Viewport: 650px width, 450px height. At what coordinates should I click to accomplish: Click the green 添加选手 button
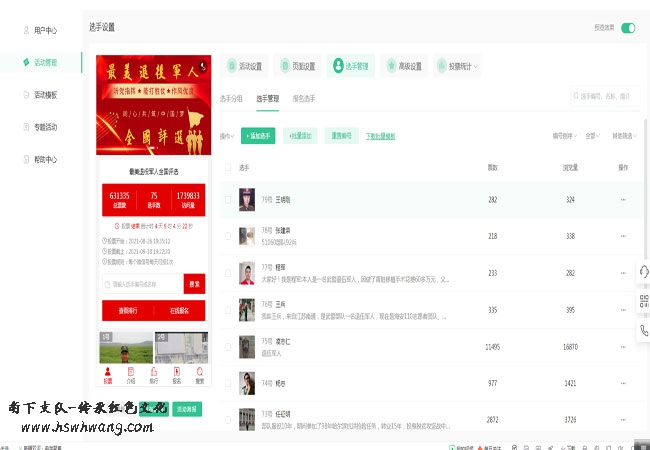click(x=258, y=136)
